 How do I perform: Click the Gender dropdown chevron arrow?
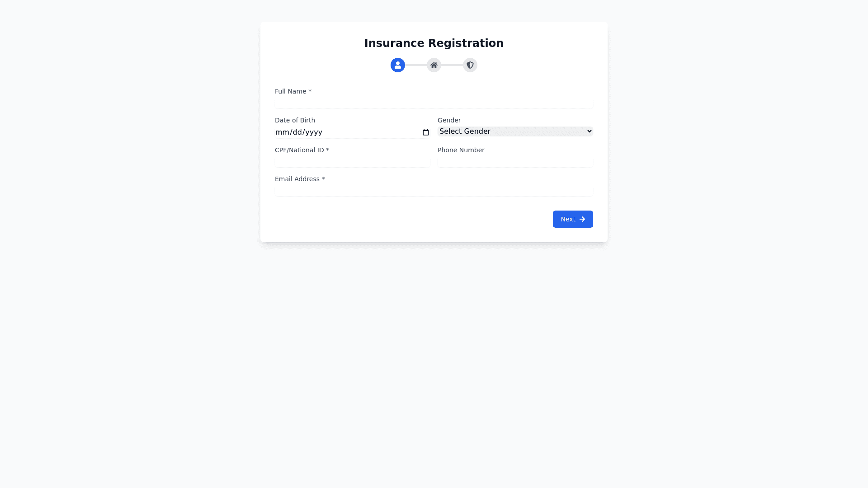pyautogui.click(x=589, y=131)
